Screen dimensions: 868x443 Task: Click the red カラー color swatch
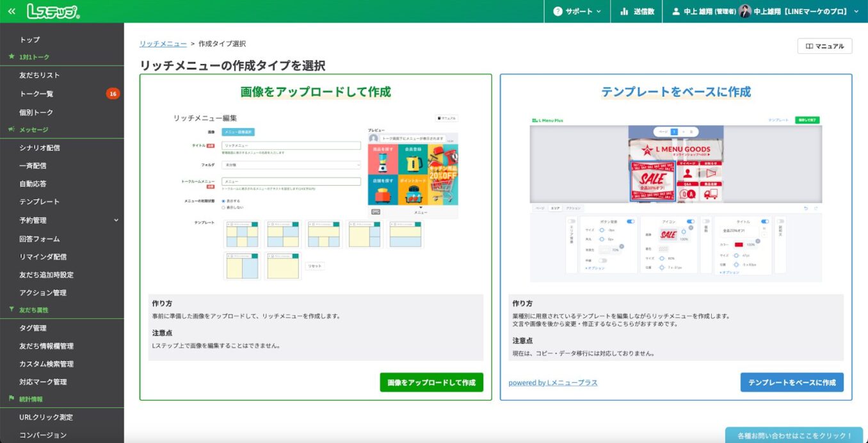(739, 245)
